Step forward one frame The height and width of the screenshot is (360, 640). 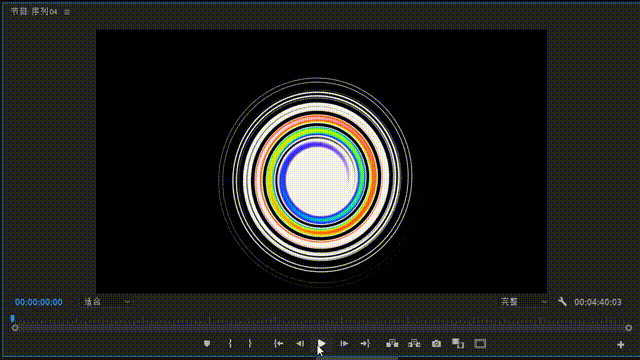click(344, 344)
